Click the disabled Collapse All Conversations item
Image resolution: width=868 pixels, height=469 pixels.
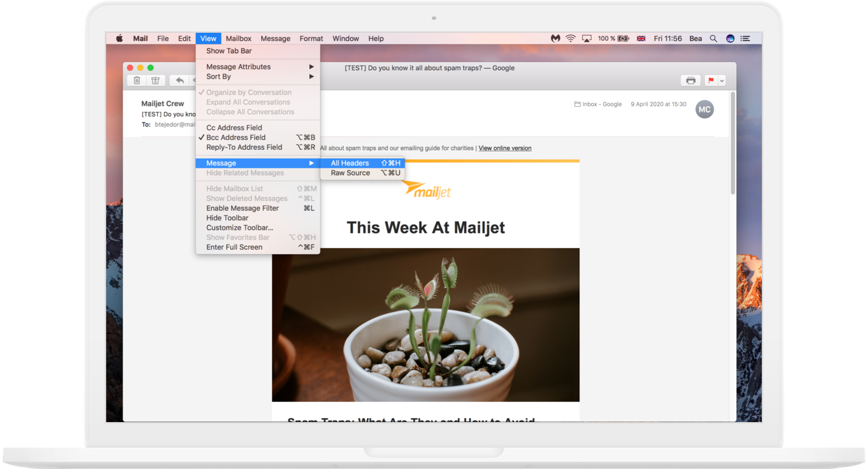(x=258, y=112)
